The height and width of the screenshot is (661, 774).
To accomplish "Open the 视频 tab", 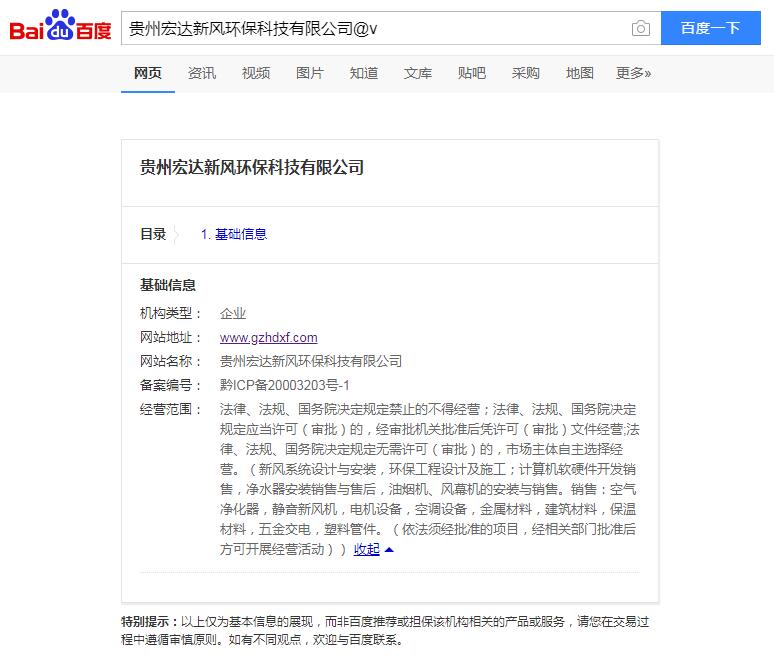I will (x=256, y=73).
